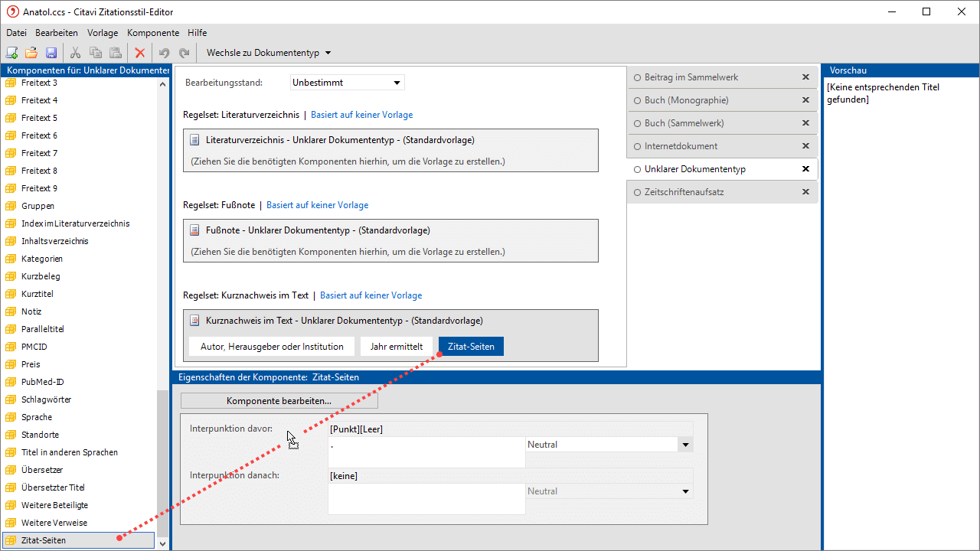Select the Internetdokument document type radio

pyautogui.click(x=637, y=146)
